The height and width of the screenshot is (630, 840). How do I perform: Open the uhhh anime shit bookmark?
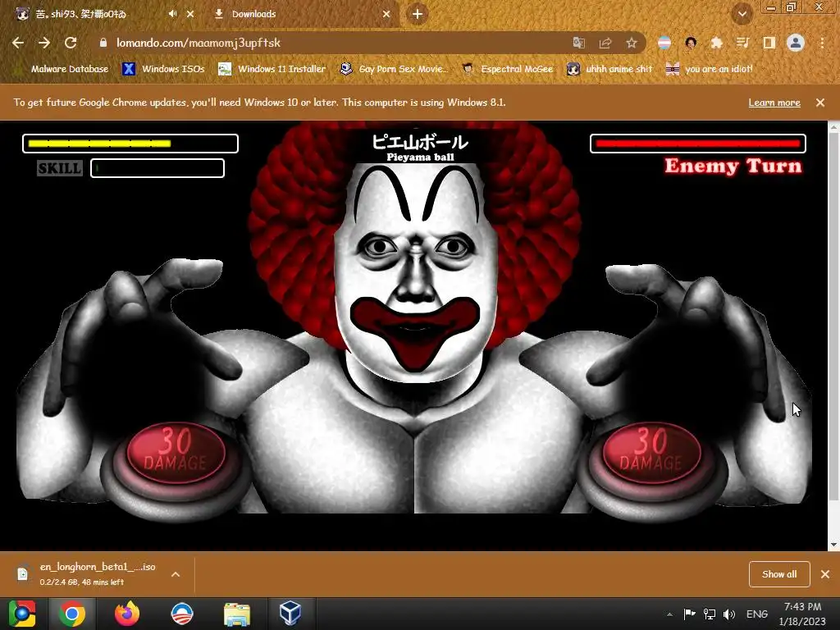(x=610, y=69)
